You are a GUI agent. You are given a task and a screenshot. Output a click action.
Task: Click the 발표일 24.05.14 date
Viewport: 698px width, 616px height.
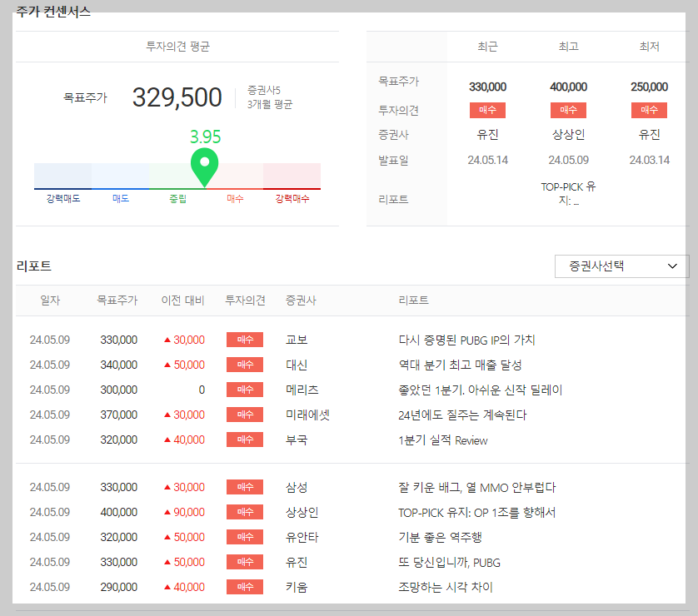(x=487, y=160)
